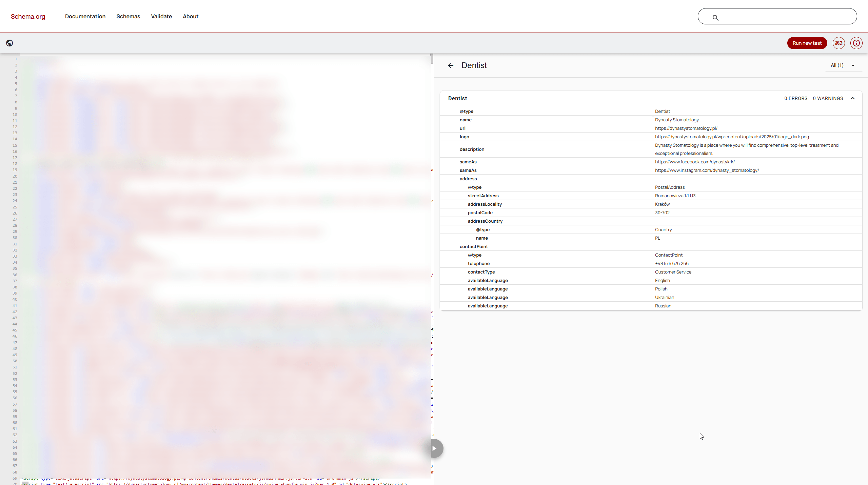Open the language selector icon
Screen dimensions: 868x485
pyautogui.click(x=839, y=43)
